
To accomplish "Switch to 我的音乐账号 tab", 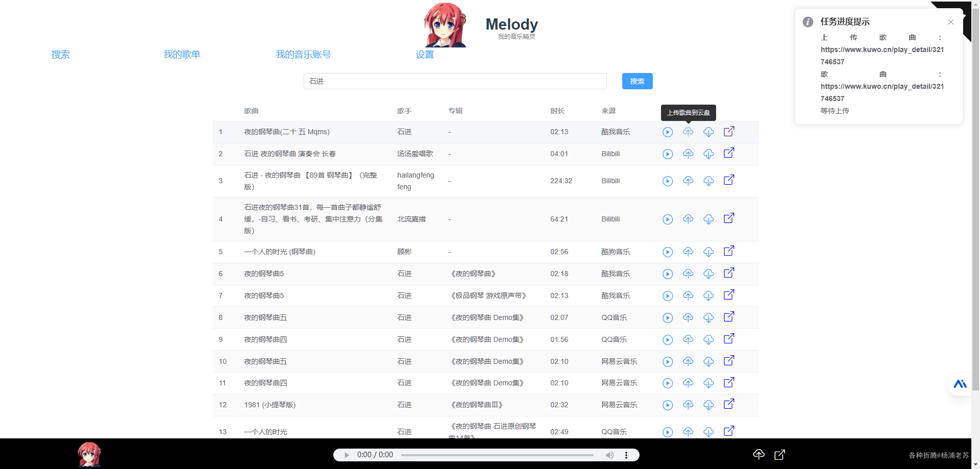I will click(x=303, y=55).
